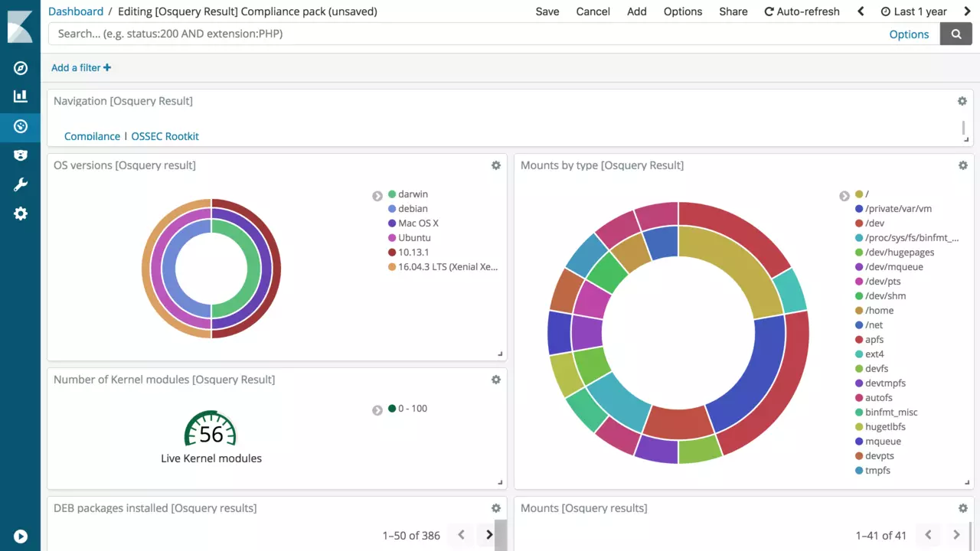The width and height of the screenshot is (980, 551).
Task: Click the 0 - 100 color swatch
Action: click(x=392, y=409)
